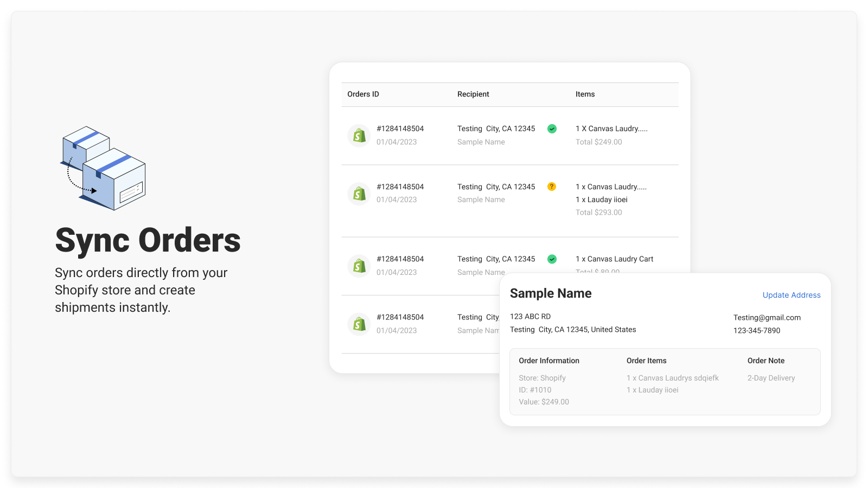Click the Shopify icon on the bottom order row
Image resolution: width=868 pixels, height=488 pixels.
tap(359, 324)
